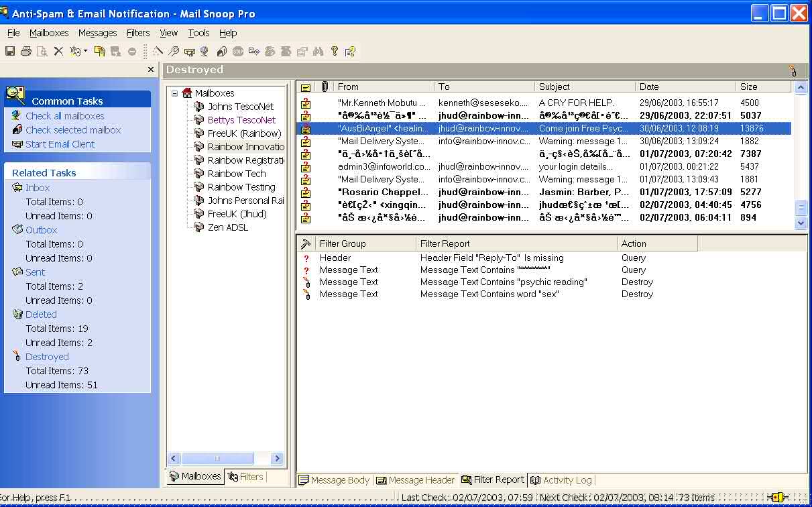The image size is (812, 507).
Task: Click the Delete (X) toolbar icon
Action: (58, 51)
